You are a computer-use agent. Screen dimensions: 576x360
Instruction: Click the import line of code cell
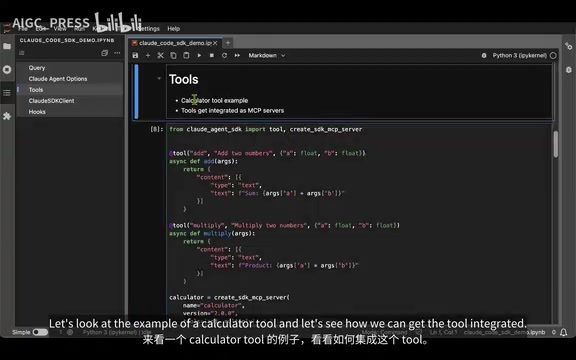point(266,129)
